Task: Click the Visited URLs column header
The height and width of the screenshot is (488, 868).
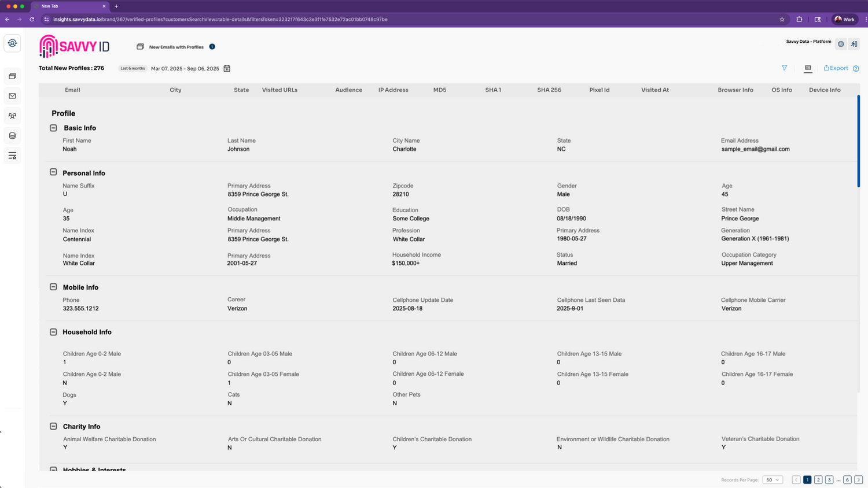Action: (x=279, y=90)
